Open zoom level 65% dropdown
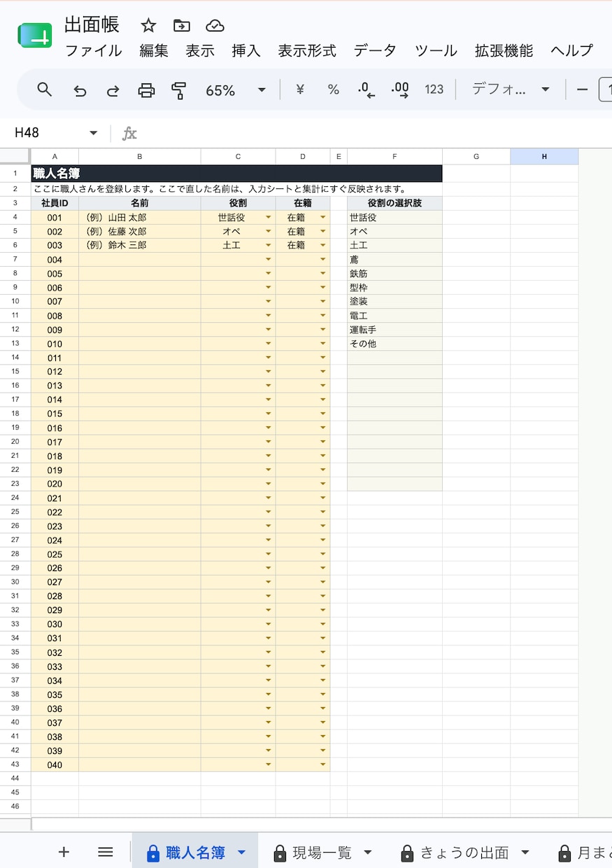The height and width of the screenshot is (868, 612). [236, 90]
